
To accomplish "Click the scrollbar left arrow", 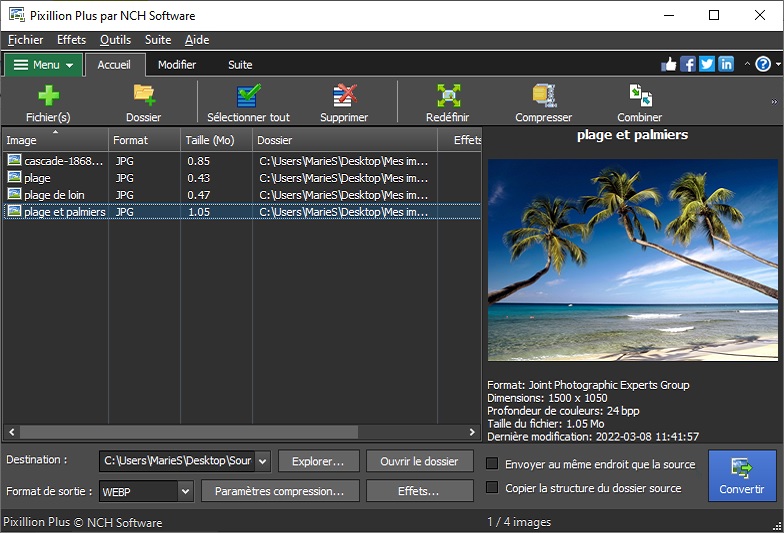I will [12, 432].
